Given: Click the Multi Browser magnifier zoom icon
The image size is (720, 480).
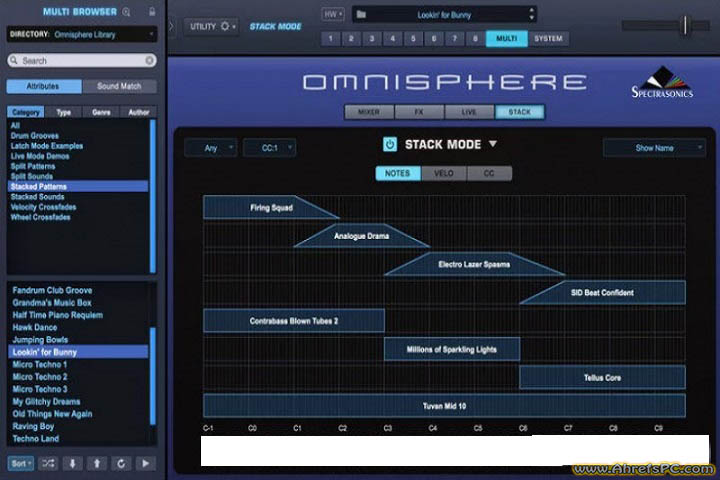Looking at the screenshot, I should [x=126, y=12].
